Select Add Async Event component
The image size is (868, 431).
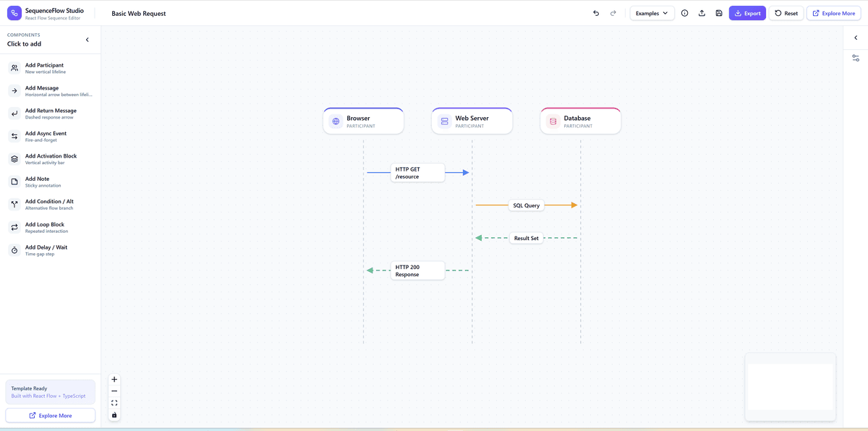[x=51, y=136]
